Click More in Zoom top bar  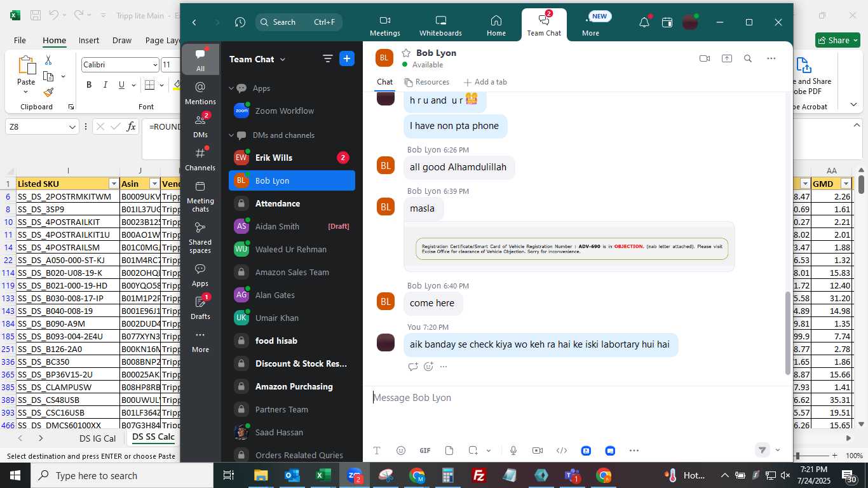tap(590, 26)
